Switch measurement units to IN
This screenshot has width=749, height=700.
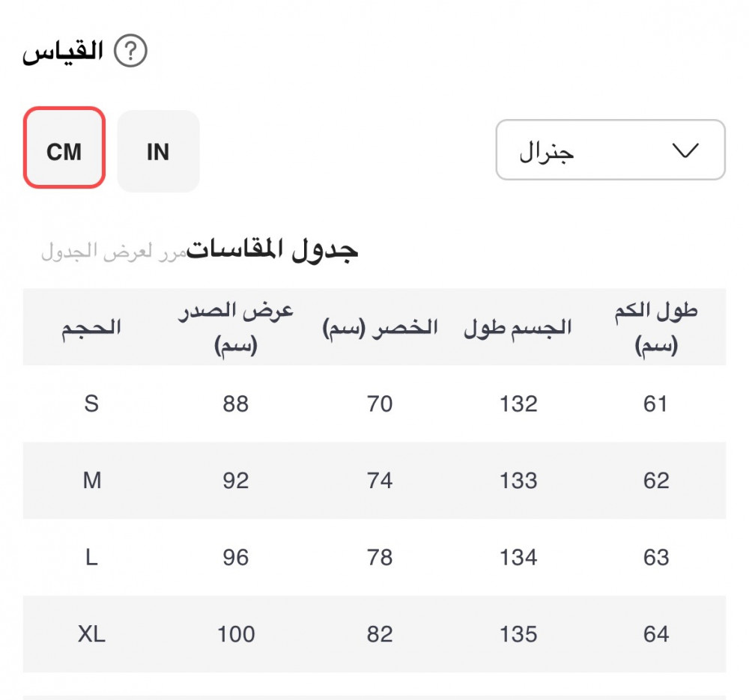[158, 151]
